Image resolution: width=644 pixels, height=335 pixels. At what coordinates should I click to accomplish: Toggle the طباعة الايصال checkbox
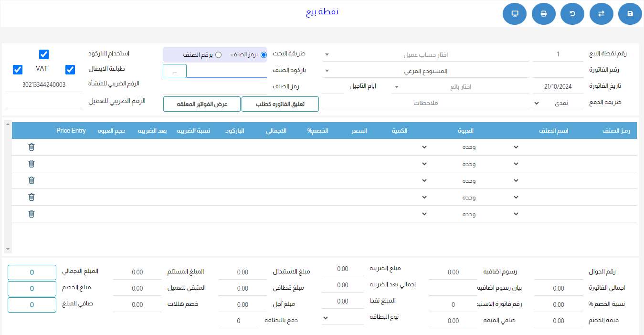[70, 70]
